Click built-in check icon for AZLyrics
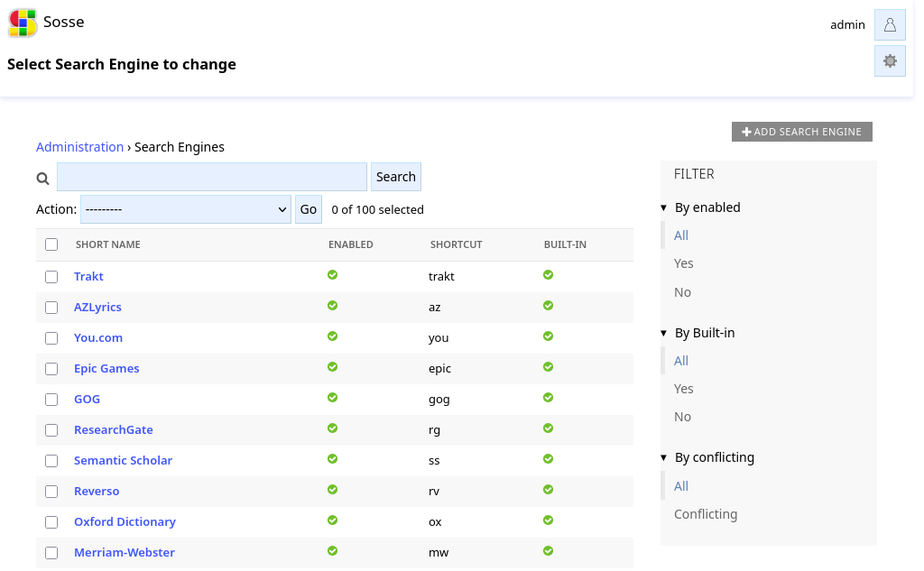The image size is (924, 571). [x=548, y=305]
